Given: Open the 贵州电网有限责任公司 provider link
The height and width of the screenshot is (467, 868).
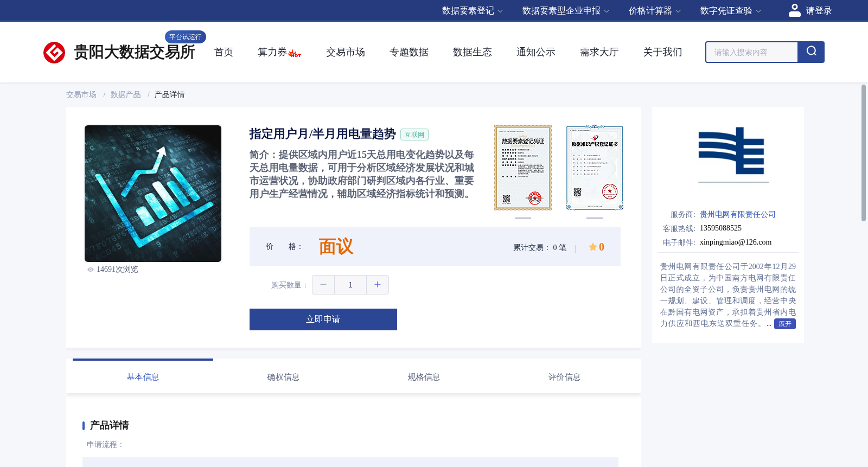Looking at the screenshot, I should click(x=738, y=214).
